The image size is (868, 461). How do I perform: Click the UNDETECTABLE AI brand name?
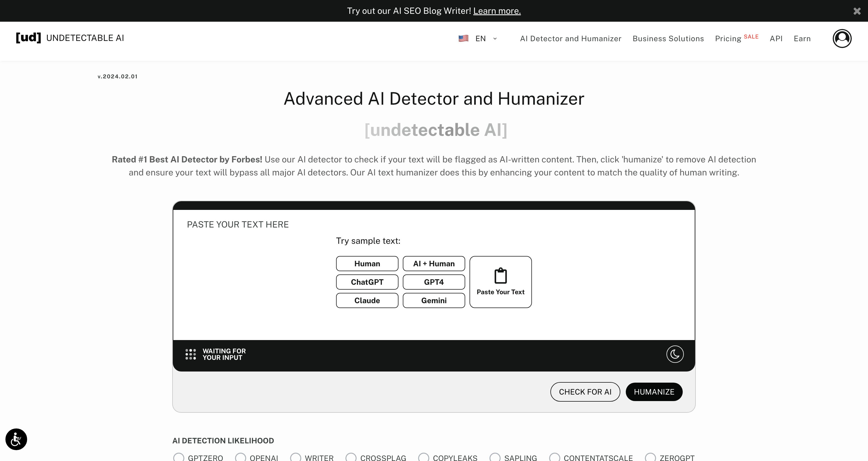click(x=85, y=38)
